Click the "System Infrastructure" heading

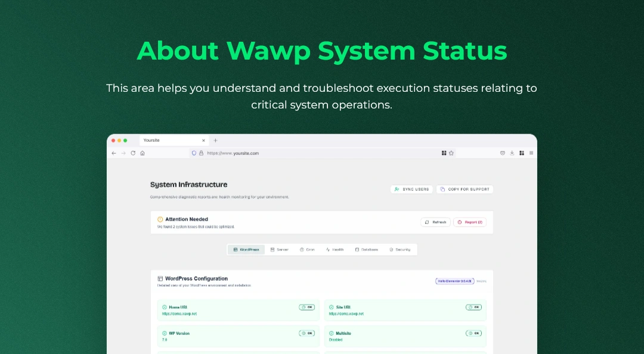pyautogui.click(x=188, y=185)
